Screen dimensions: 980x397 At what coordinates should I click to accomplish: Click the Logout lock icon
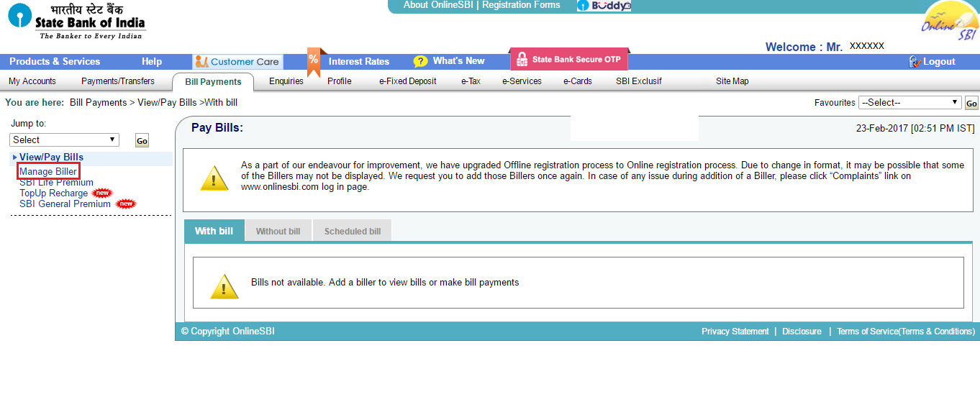click(x=915, y=62)
